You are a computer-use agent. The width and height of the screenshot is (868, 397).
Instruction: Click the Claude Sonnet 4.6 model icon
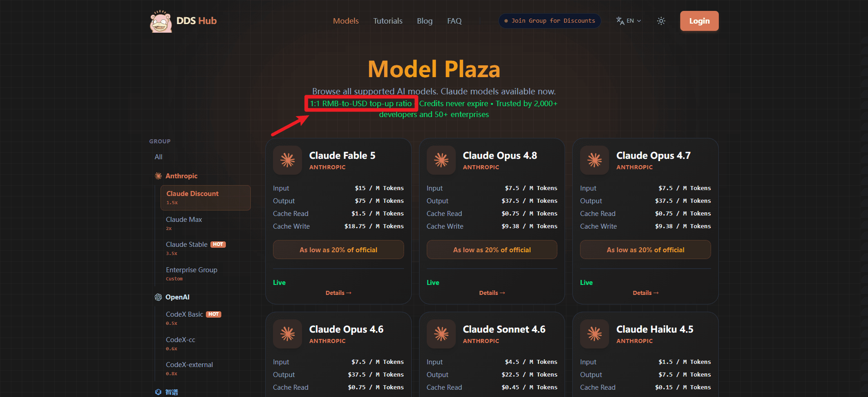(441, 334)
